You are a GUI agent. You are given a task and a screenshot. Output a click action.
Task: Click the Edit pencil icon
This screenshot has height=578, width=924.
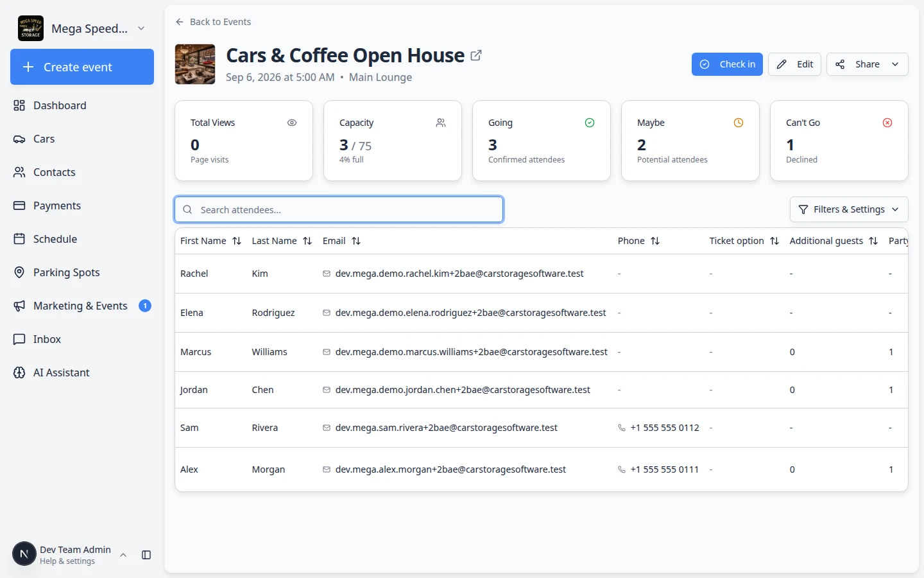[782, 64]
